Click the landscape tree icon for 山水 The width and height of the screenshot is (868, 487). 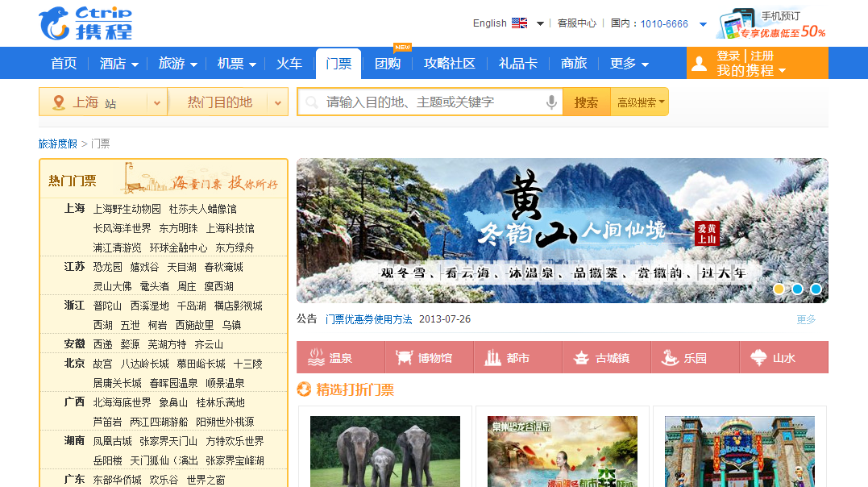(758, 358)
